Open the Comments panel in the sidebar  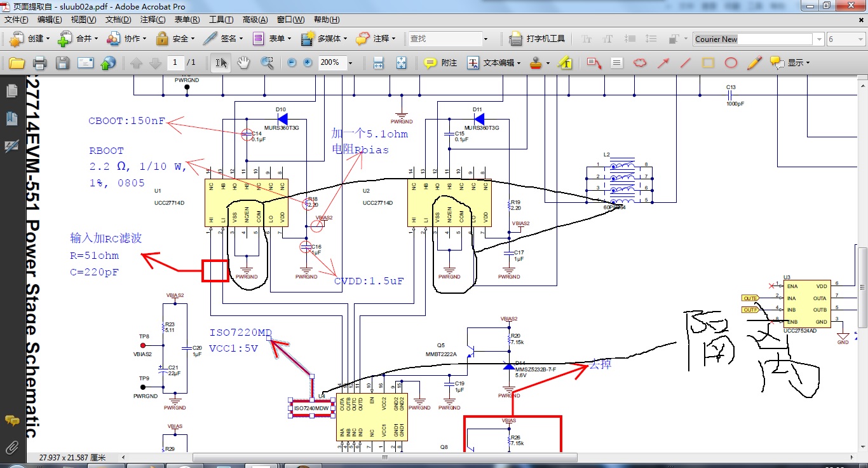pos(11,420)
